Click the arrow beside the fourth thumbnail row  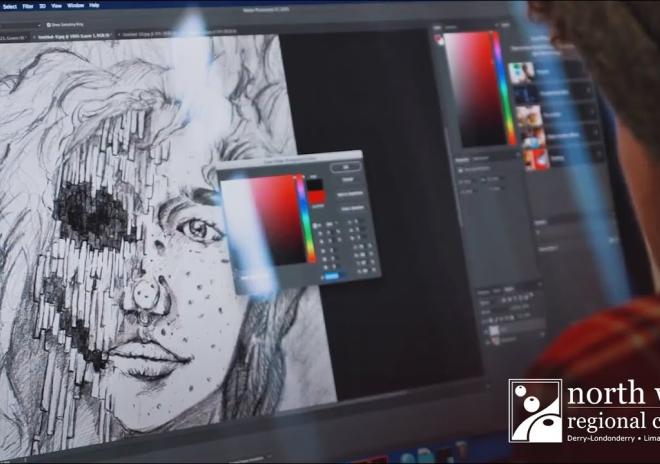click(x=596, y=132)
